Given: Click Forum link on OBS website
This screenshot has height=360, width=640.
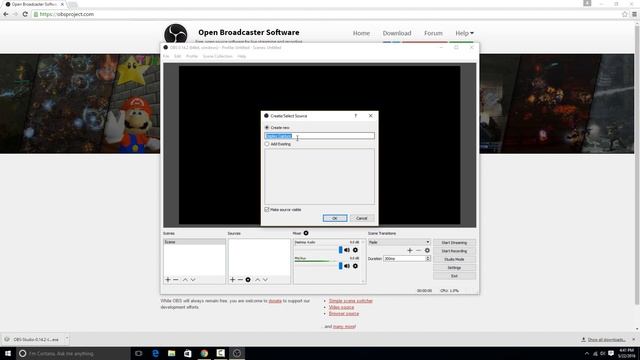Looking at the screenshot, I should [x=433, y=33].
